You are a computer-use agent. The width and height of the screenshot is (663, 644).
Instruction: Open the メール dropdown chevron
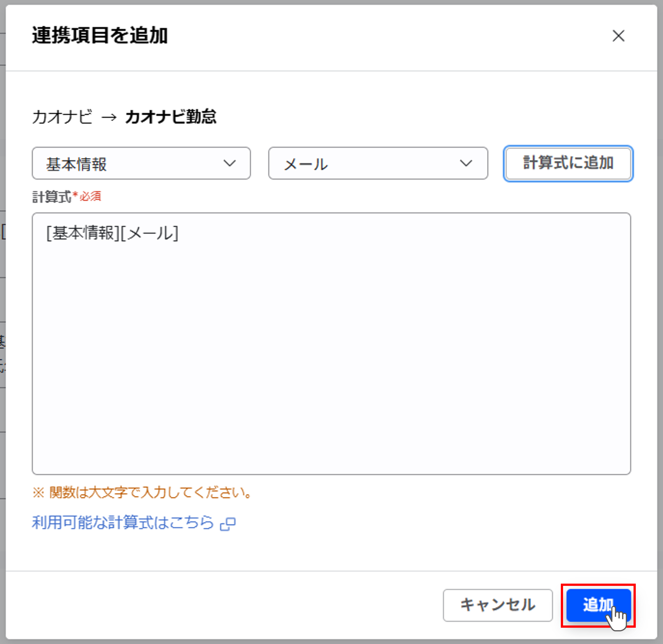click(466, 163)
